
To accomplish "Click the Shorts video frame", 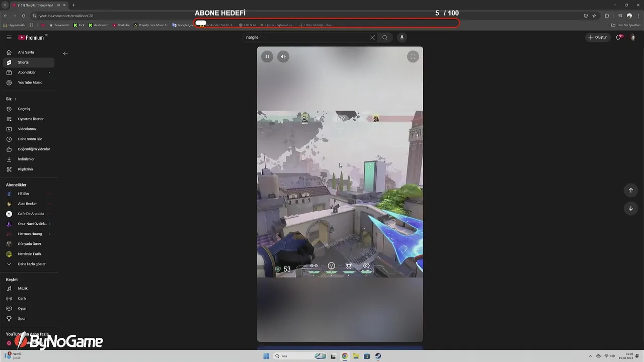I will coord(340,194).
